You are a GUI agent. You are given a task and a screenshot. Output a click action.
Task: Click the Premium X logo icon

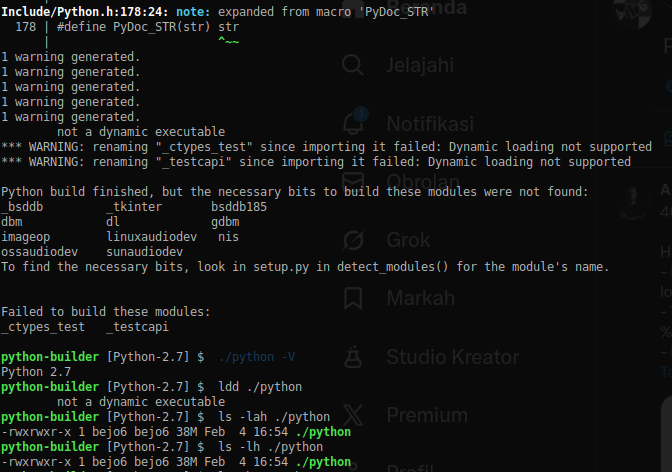pos(353,415)
